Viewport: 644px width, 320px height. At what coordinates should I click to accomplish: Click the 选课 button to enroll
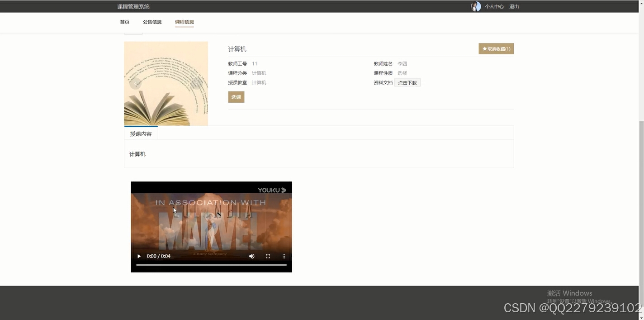point(236,97)
